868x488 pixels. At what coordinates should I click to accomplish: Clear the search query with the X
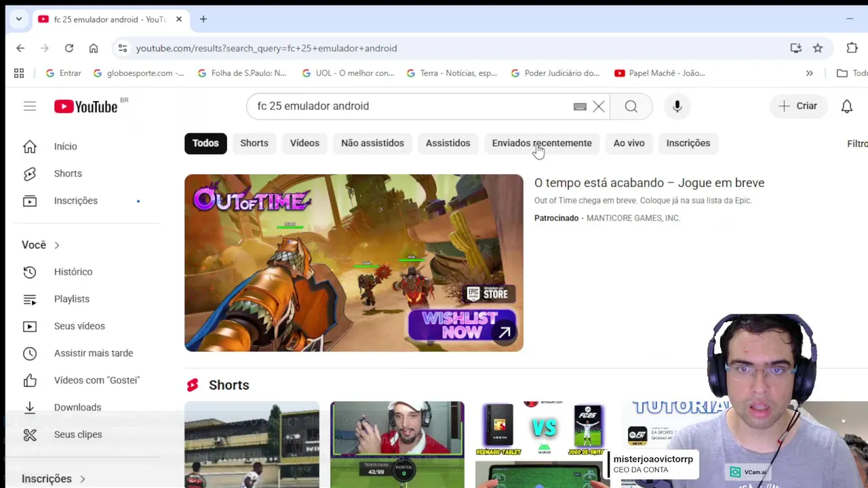599,106
